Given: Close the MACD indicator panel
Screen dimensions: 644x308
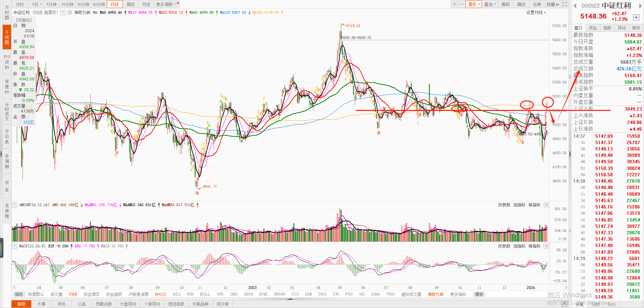Looking at the screenshot, I should click(546, 246).
